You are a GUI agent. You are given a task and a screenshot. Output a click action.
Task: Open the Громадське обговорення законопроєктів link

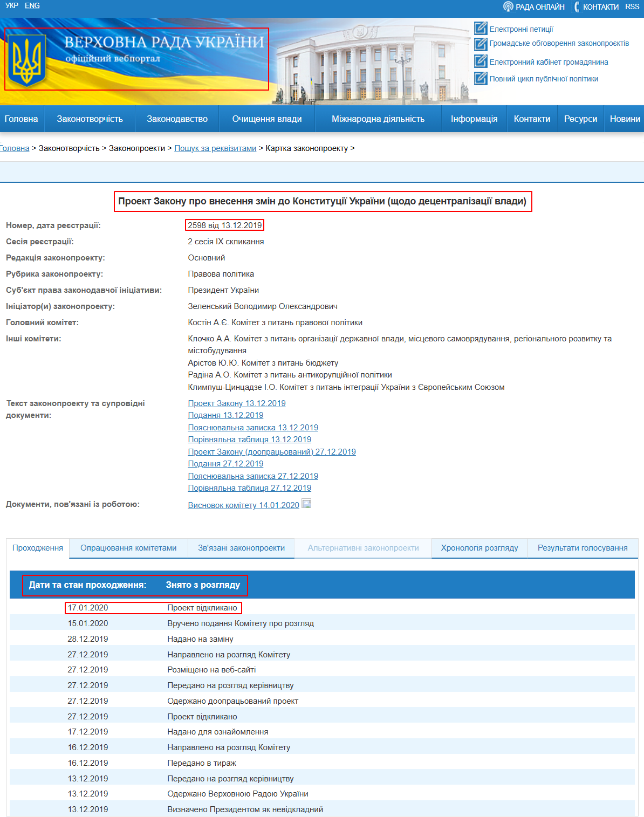[559, 43]
